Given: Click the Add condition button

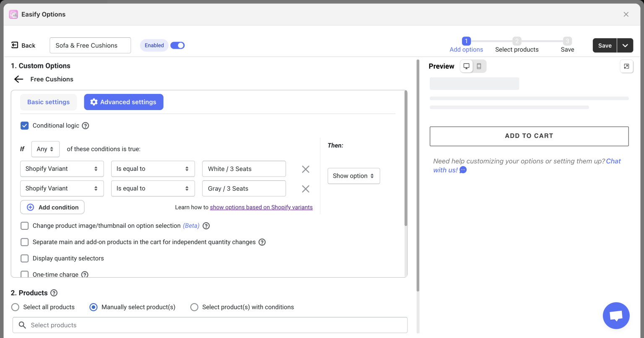Looking at the screenshot, I should point(52,207).
